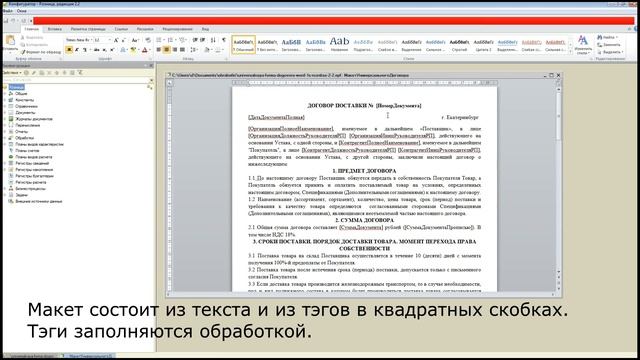Toggle Italic formatting in the ribbon
The image size is (640, 360).
(77, 50)
